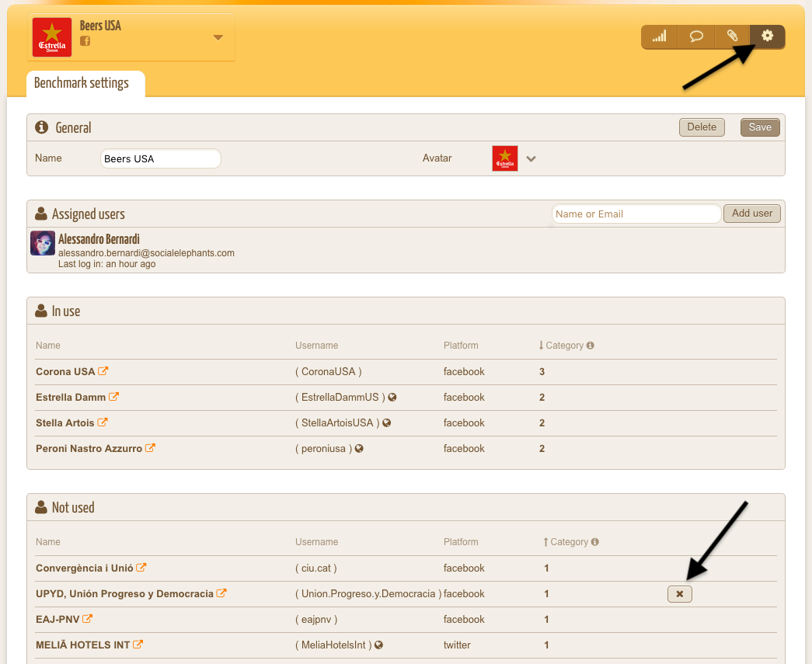The image size is (812, 664).
Task: Expand the Beers USA benchmark selector arrow
Action: (x=218, y=37)
